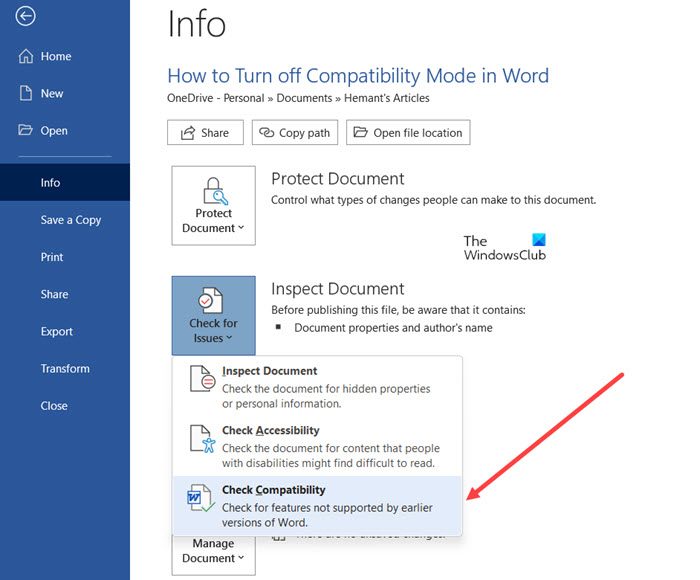Click the Home house icon
Image resolution: width=700 pixels, height=580 pixels.
[26, 57]
